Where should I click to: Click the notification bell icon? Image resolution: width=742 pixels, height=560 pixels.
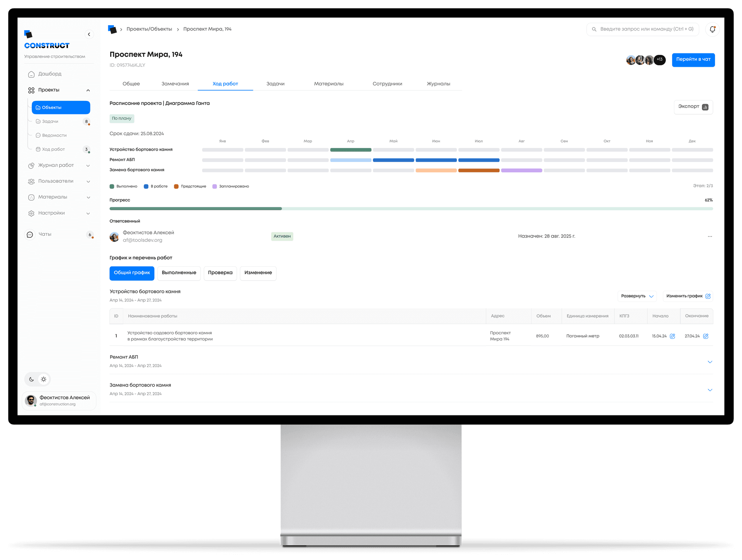pyautogui.click(x=712, y=29)
